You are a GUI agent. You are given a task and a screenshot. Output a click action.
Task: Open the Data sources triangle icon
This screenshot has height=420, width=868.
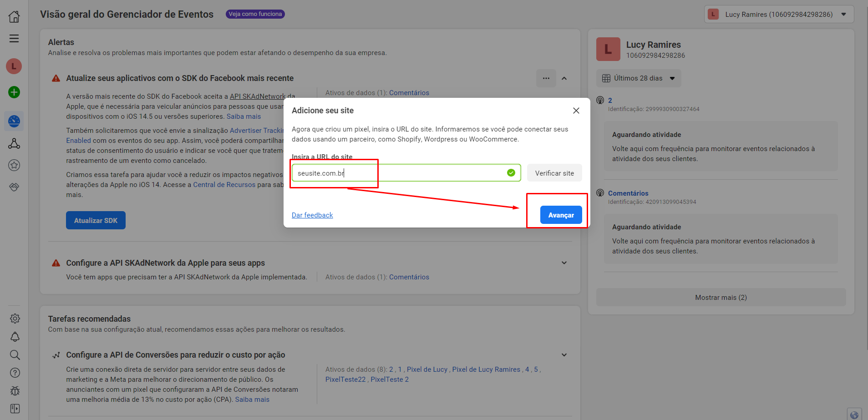[x=14, y=144]
